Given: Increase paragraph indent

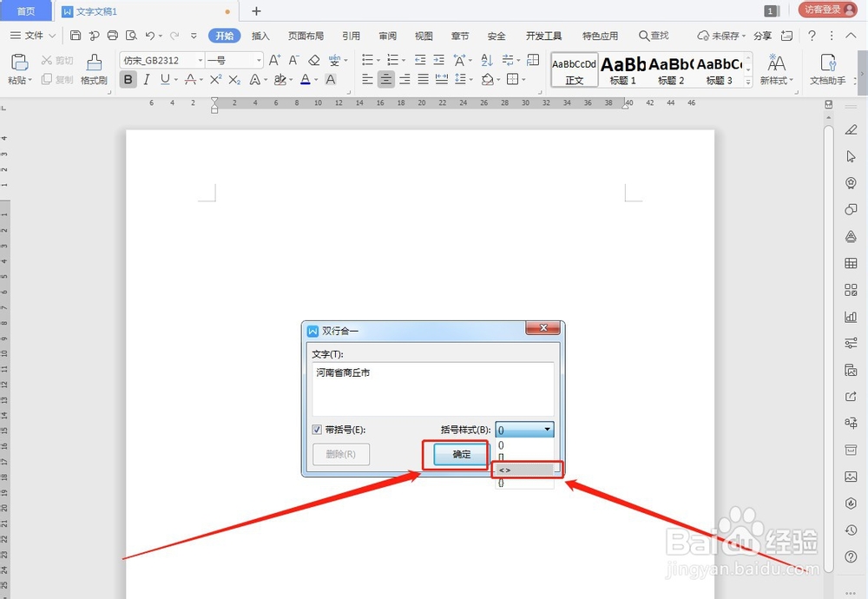Looking at the screenshot, I should point(439,60).
